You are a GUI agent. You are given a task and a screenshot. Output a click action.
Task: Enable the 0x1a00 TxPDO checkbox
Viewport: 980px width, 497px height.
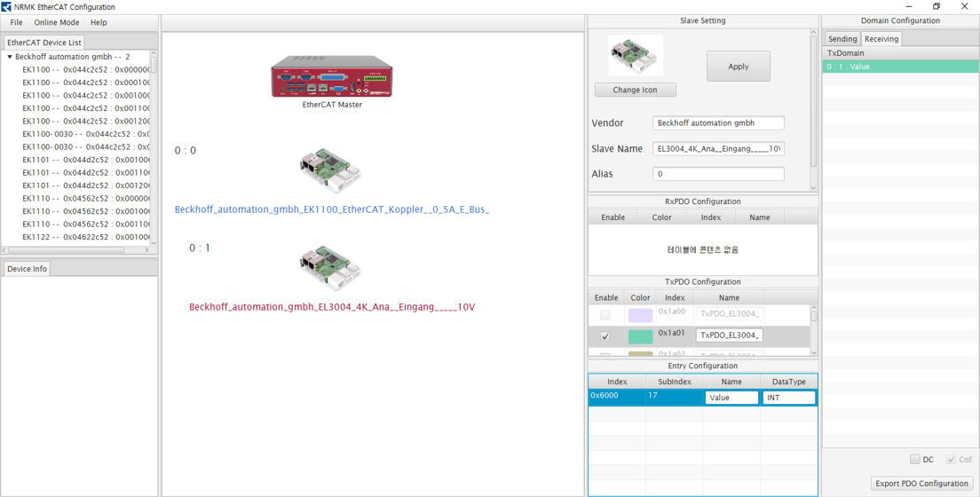605,315
